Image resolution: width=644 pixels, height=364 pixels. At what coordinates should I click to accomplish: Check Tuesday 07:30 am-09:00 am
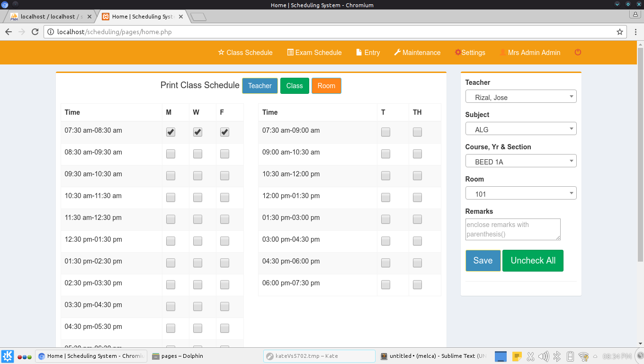(x=385, y=132)
